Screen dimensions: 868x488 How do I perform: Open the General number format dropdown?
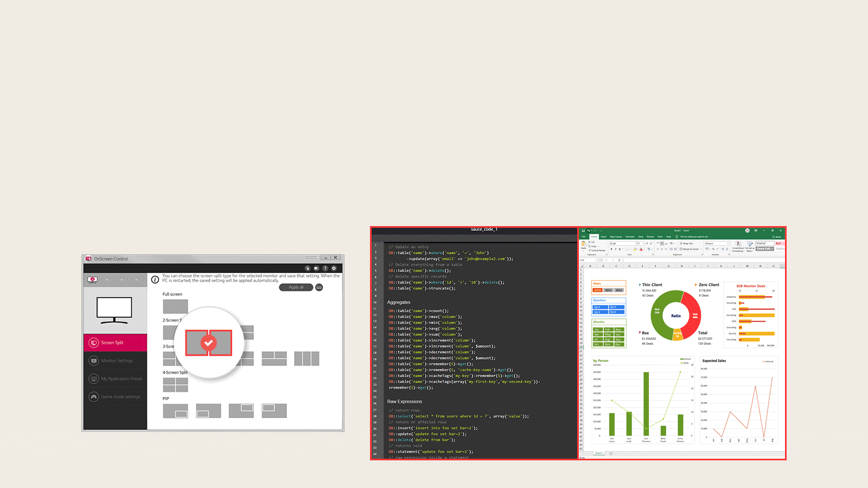point(727,243)
